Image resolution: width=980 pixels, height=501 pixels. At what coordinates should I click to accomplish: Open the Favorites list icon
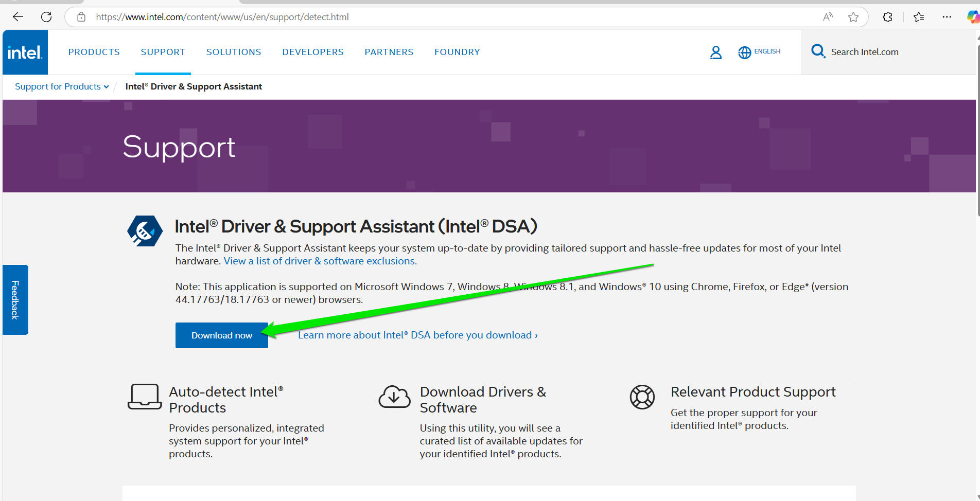919,17
